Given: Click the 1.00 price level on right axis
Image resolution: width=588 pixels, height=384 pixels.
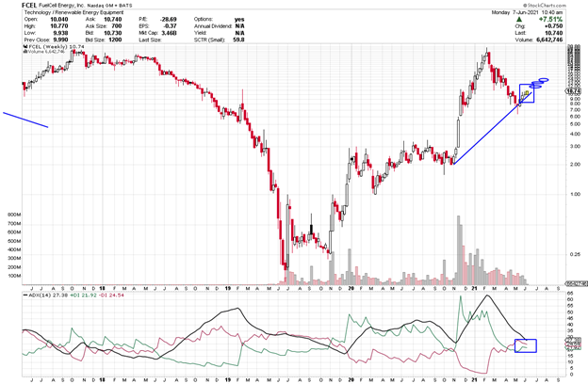Looking at the screenshot, I should [x=574, y=194].
